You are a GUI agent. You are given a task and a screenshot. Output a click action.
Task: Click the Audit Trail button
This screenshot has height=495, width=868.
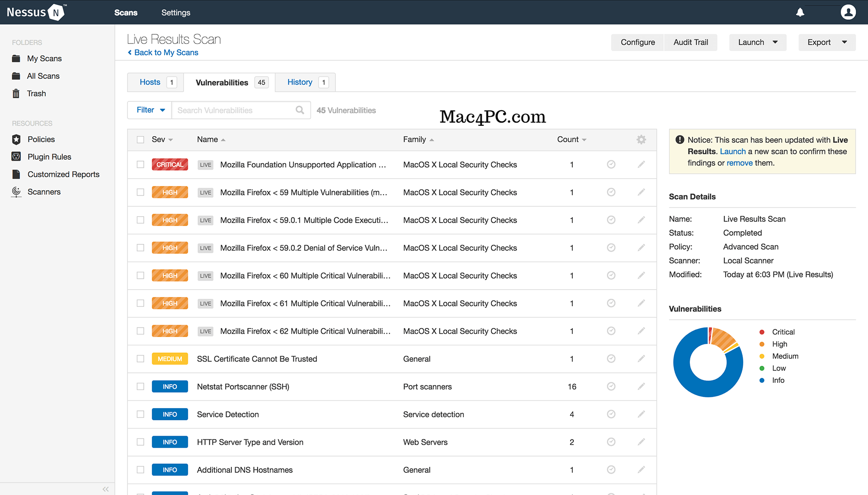[x=691, y=42]
